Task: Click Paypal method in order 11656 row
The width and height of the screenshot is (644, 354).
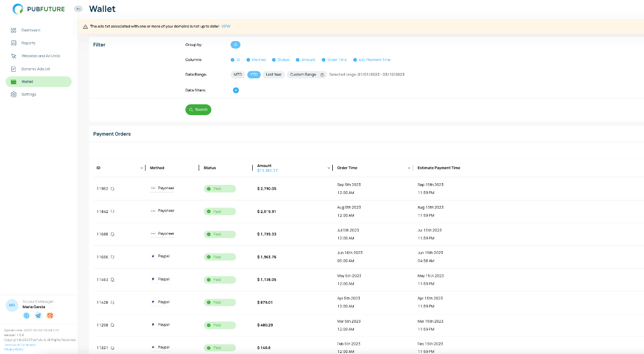Action: click(161, 256)
